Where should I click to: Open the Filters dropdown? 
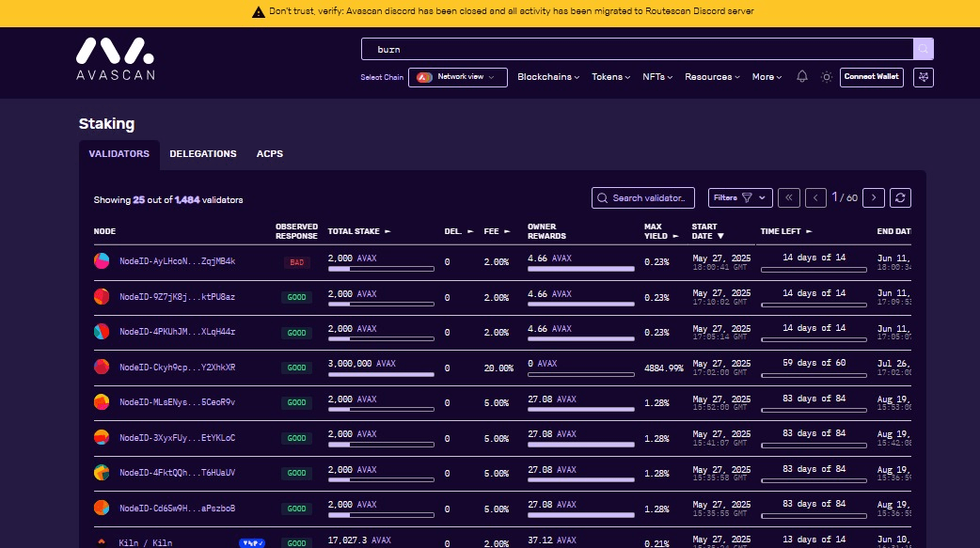(740, 198)
